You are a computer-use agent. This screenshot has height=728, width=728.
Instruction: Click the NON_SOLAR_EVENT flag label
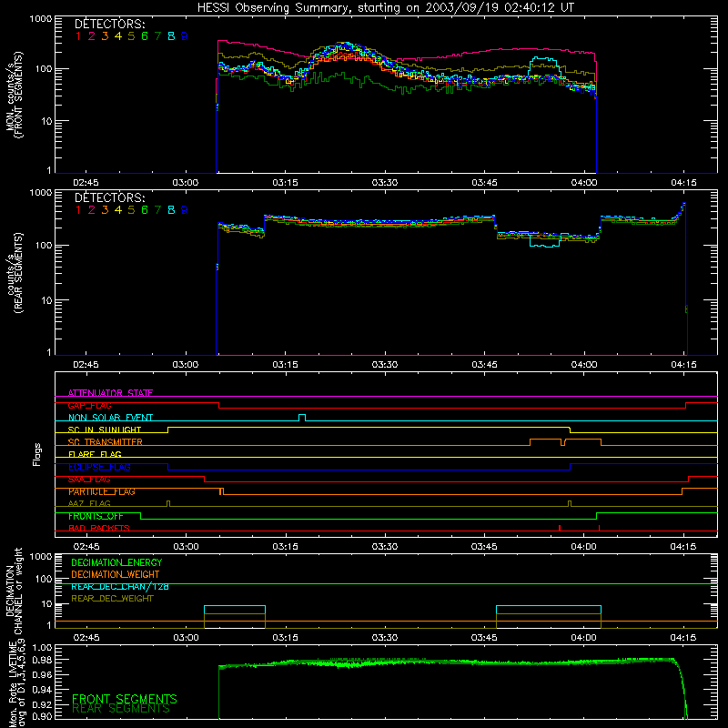pos(110,418)
